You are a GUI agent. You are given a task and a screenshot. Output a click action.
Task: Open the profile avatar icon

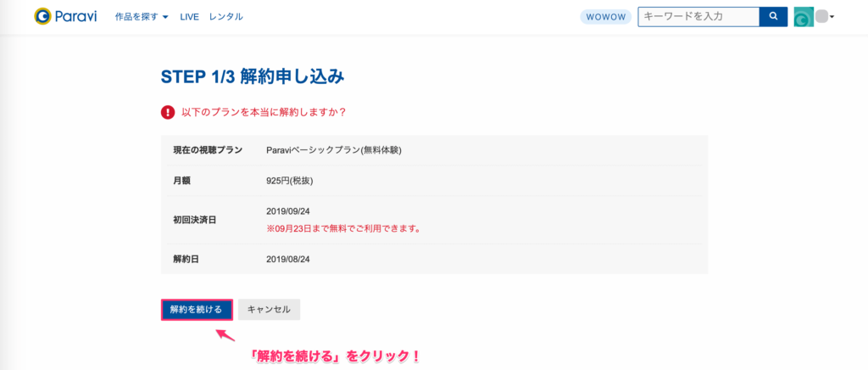(x=804, y=17)
